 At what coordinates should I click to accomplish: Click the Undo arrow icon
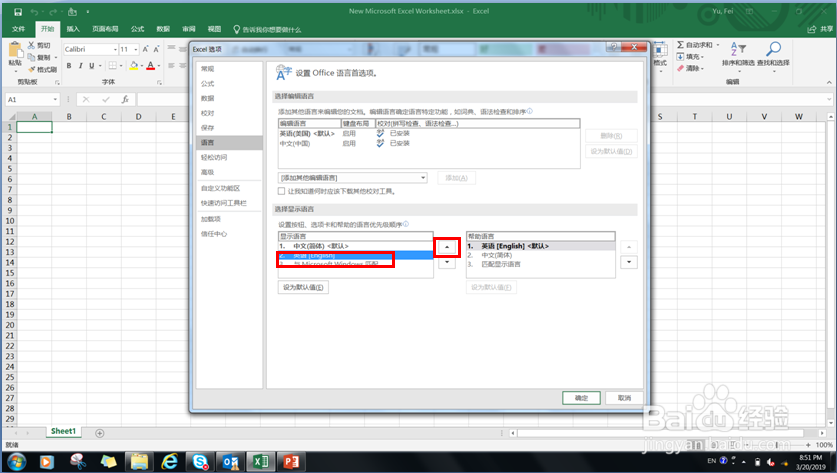[34, 12]
